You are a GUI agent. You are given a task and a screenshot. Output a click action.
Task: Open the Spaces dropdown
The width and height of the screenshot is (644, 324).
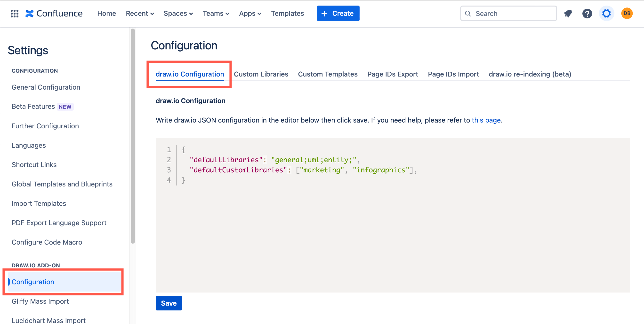[x=178, y=13]
